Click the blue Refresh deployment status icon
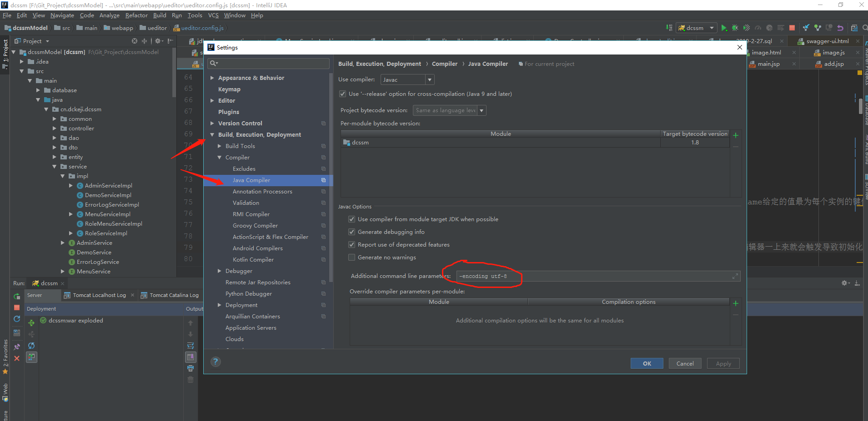This screenshot has height=421, width=868. coord(31,346)
